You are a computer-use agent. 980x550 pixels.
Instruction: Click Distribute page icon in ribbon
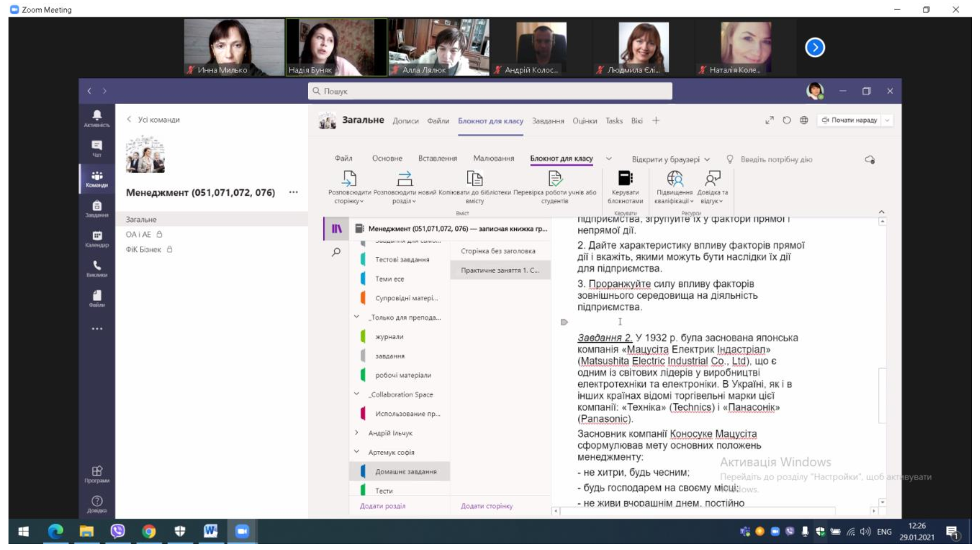349,179
